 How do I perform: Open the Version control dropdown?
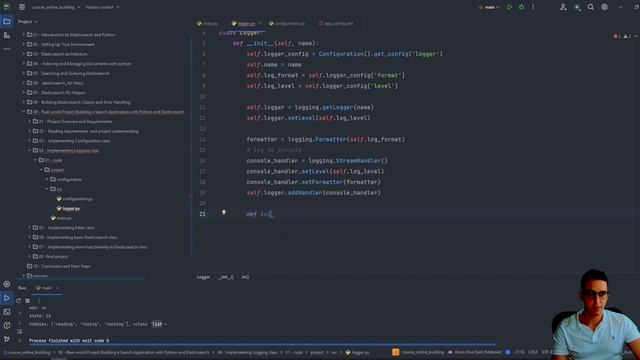click(102, 7)
